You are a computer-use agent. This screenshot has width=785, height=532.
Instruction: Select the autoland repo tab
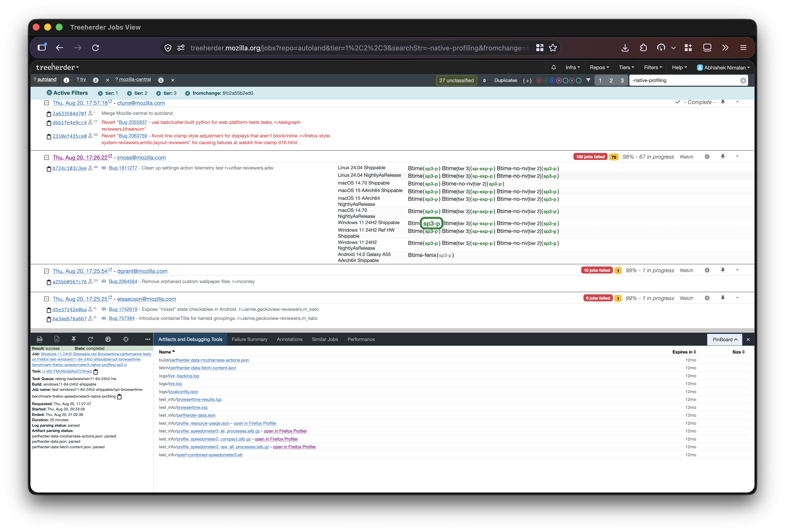click(x=45, y=79)
